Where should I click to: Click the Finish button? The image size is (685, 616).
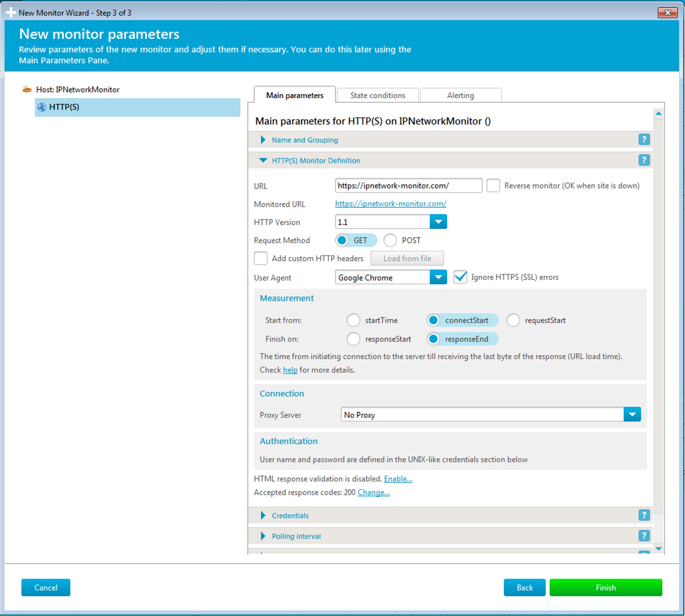tap(605, 588)
